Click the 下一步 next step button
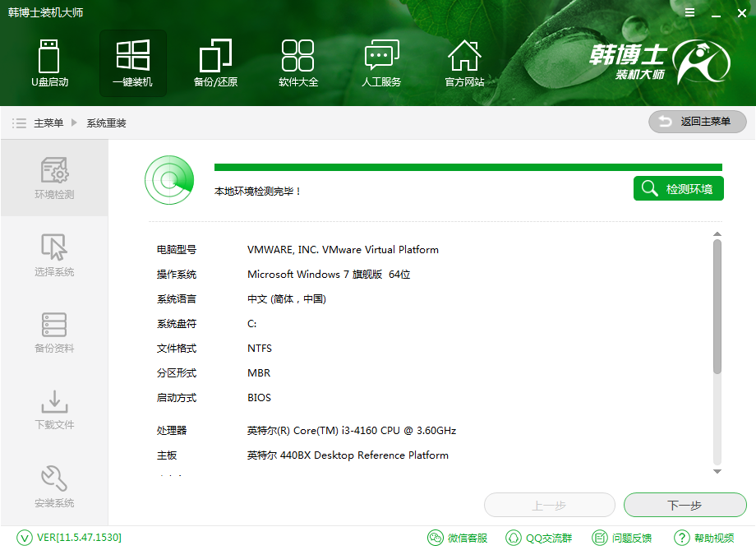The height and width of the screenshot is (550, 756). tap(685, 505)
